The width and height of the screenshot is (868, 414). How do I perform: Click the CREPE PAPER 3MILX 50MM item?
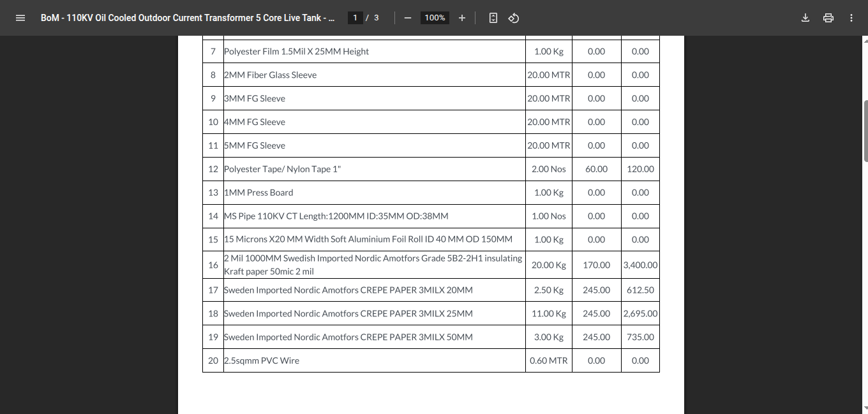(348, 337)
